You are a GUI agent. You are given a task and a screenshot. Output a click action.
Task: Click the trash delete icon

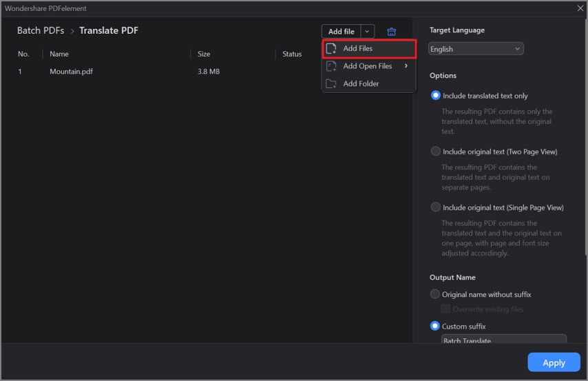pyautogui.click(x=391, y=32)
